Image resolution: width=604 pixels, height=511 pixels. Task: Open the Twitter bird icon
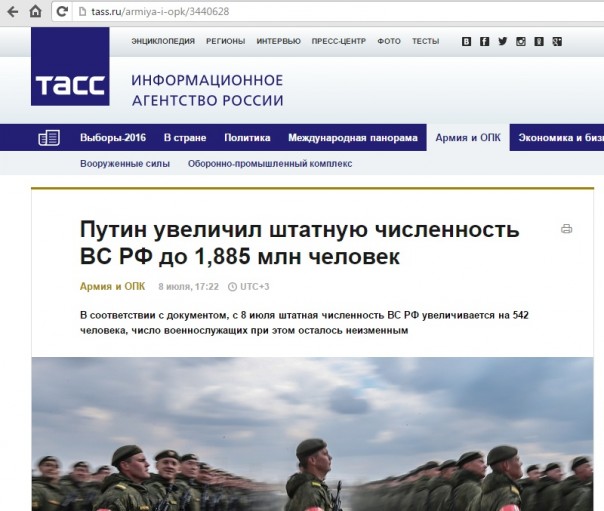click(x=502, y=41)
